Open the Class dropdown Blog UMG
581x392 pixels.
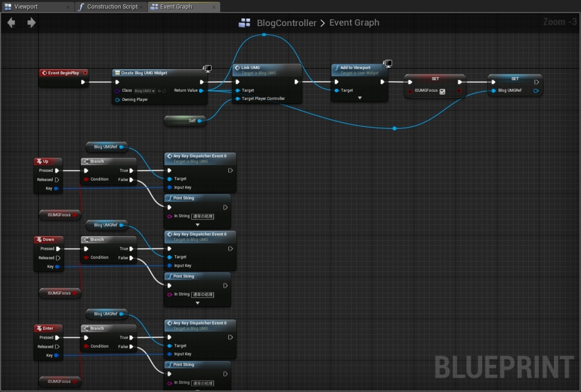[x=145, y=91]
